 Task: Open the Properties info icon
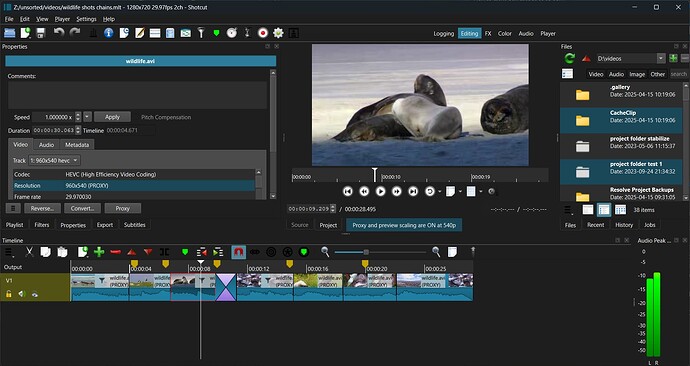(x=109, y=33)
